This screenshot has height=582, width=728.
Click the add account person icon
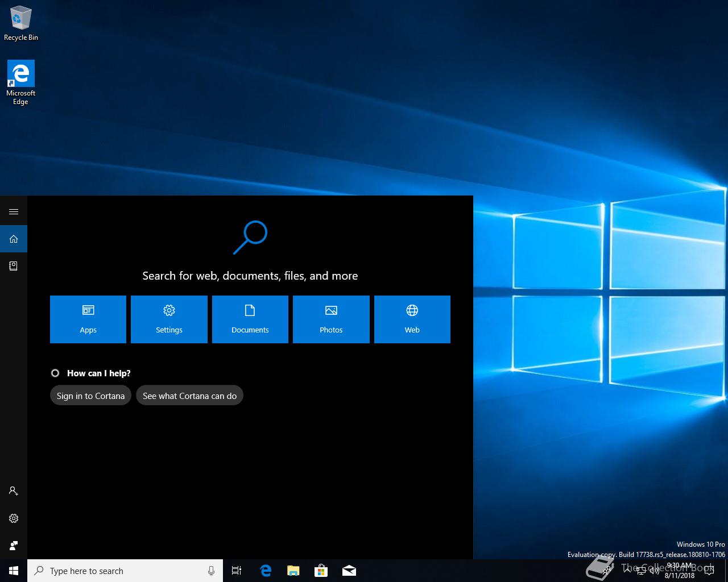click(14, 491)
